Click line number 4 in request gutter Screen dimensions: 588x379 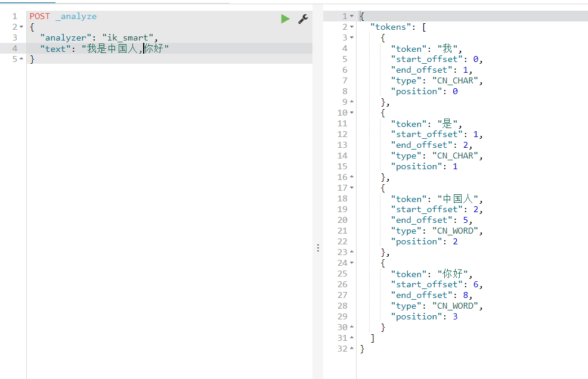(15, 48)
